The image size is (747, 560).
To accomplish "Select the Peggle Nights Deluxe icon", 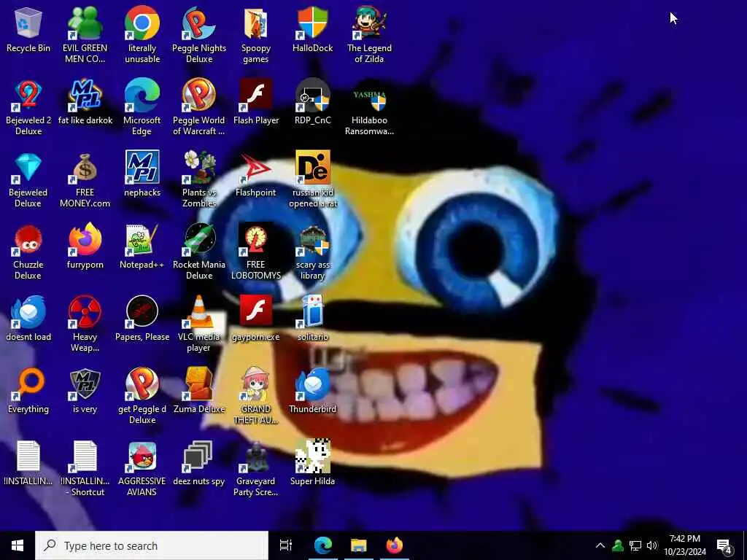I will [199, 24].
